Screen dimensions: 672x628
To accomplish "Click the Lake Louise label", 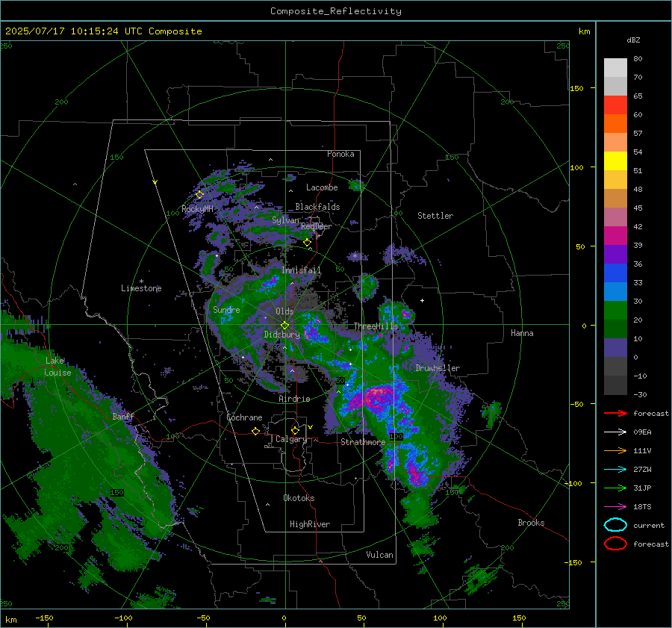I will tap(57, 367).
